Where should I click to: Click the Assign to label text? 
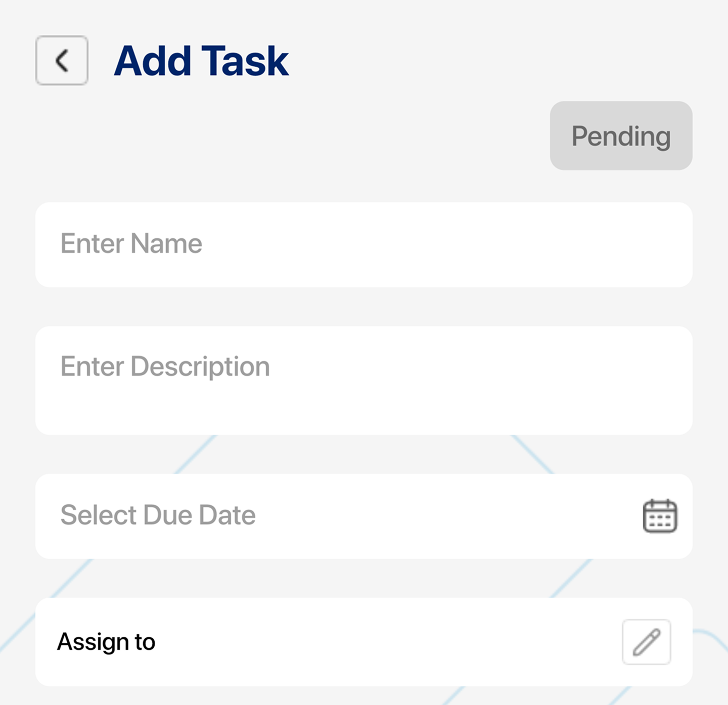coord(106,642)
